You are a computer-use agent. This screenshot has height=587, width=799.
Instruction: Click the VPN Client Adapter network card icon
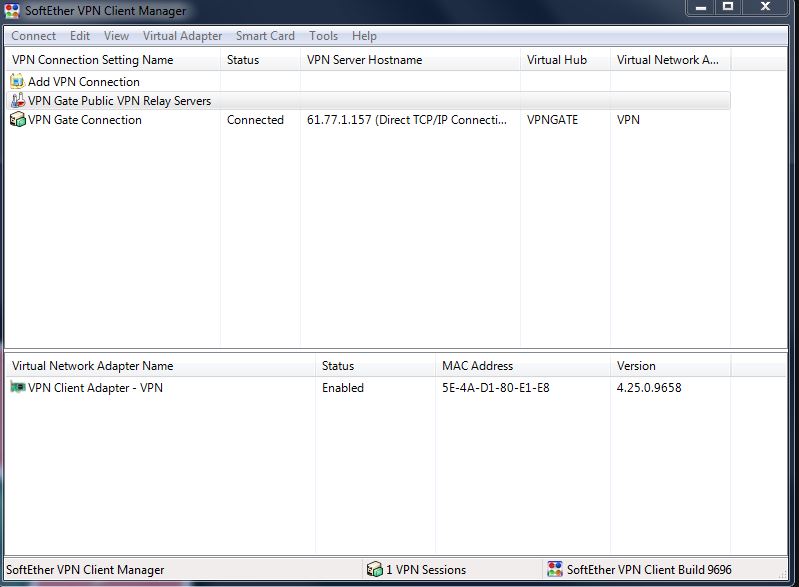[x=18, y=387]
